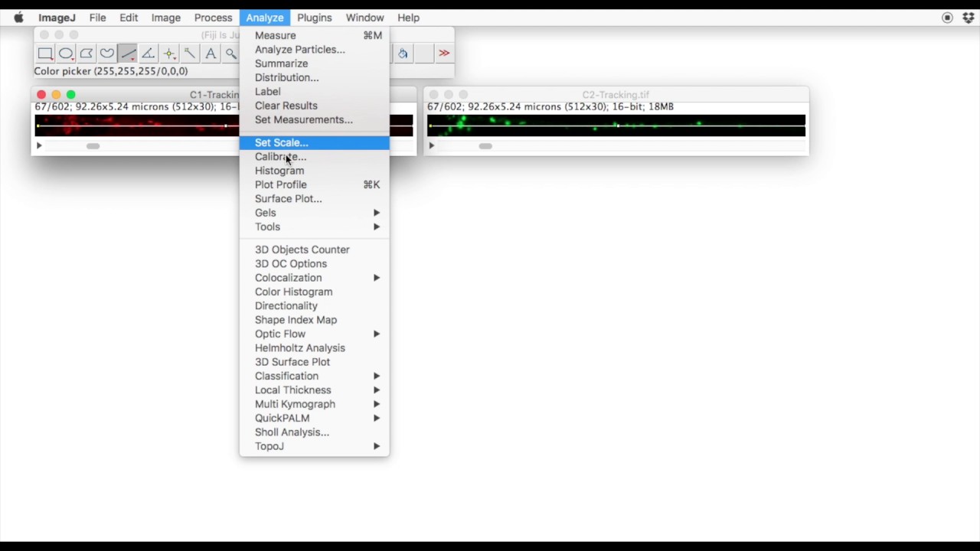Move the C1-Tracking slice slider

(x=93, y=146)
